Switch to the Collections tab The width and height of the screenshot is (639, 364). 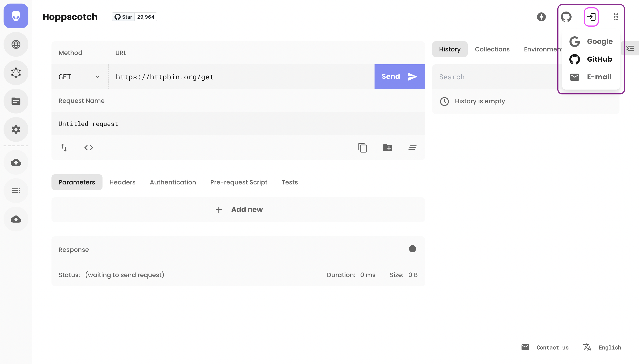click(492, 49)
